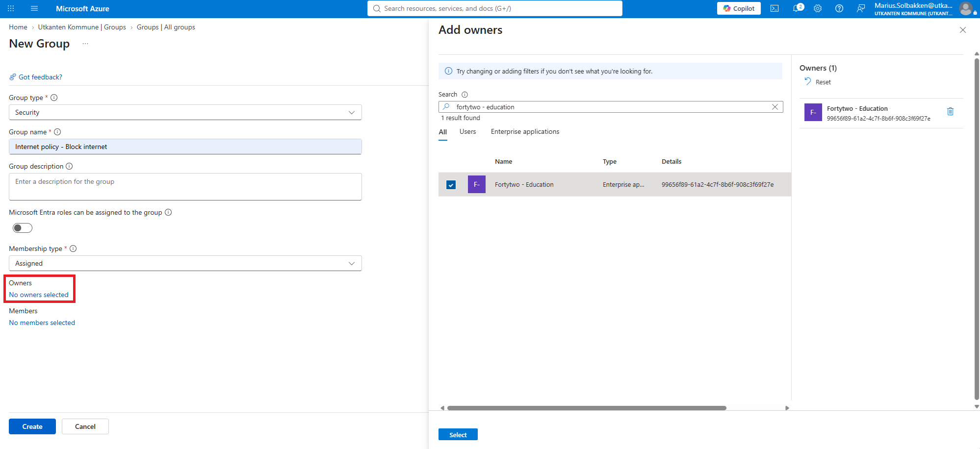Click the Fortytwo - Education purple avatar in results

tap(477, 184)
